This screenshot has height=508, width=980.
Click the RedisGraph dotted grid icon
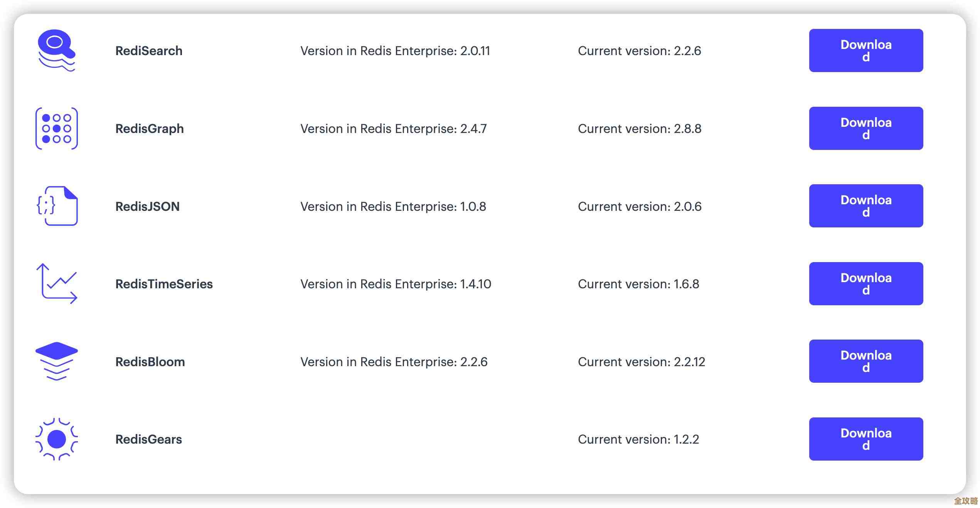click(57, 128)
